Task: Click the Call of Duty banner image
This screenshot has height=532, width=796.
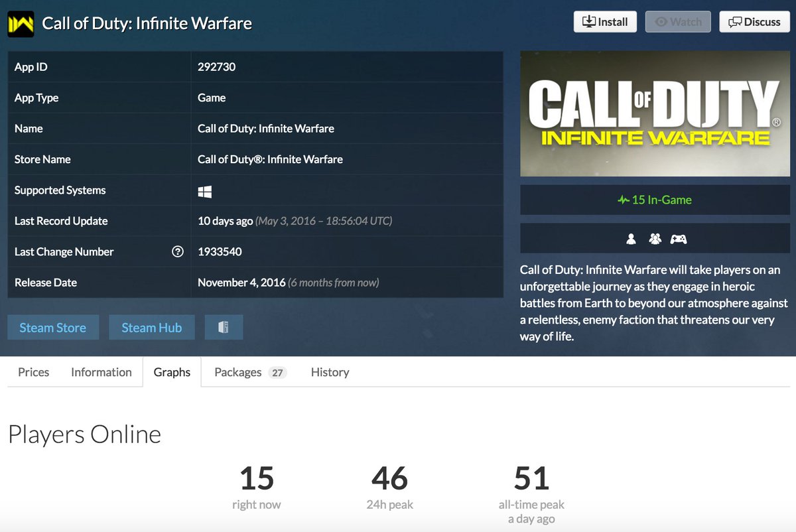Action: coord(655,113)
